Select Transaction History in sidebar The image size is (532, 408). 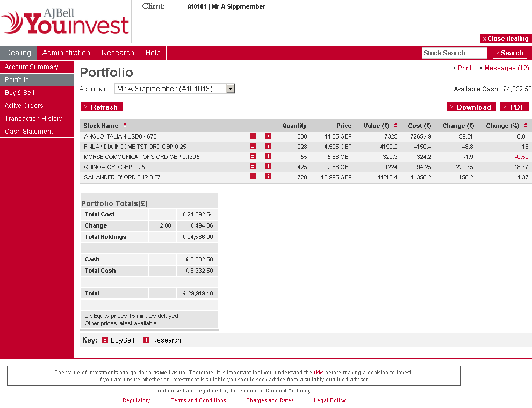(x=33, y=119)
